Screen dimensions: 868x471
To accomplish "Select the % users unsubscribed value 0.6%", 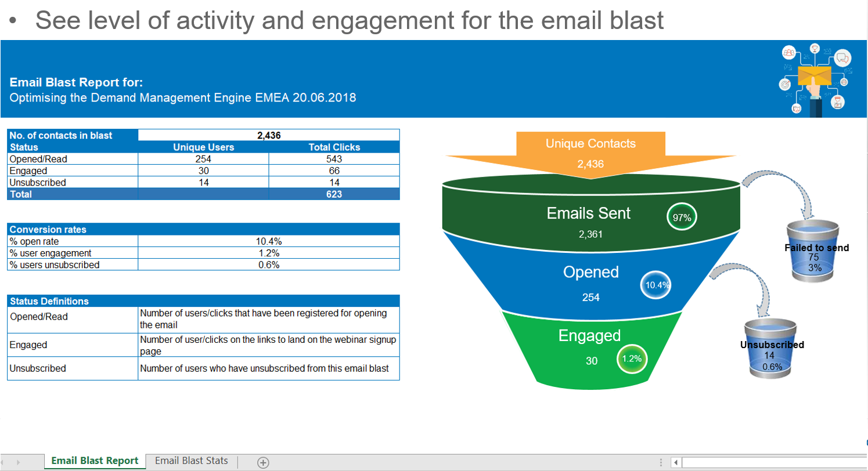I will (269, 265).
